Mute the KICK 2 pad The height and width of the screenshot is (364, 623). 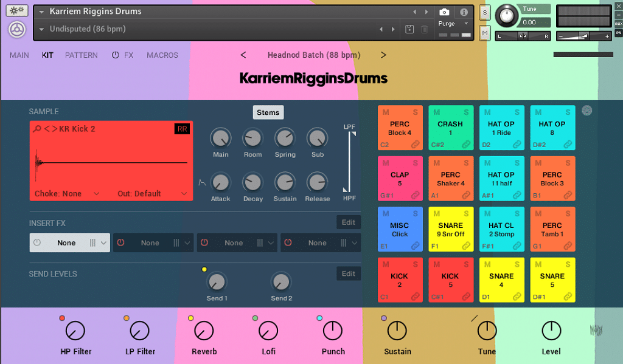pyautogui.click(x=385, y=264)
